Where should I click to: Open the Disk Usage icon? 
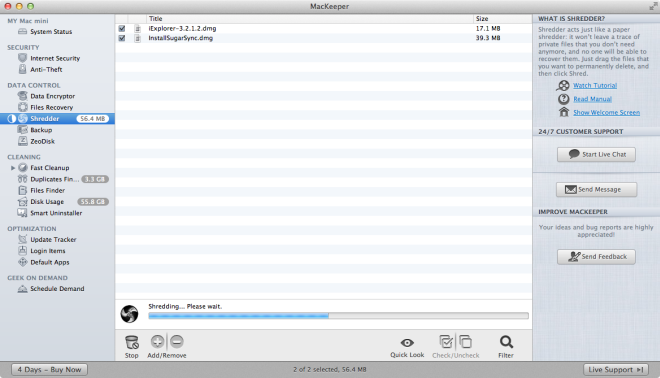tap(23, 202)
